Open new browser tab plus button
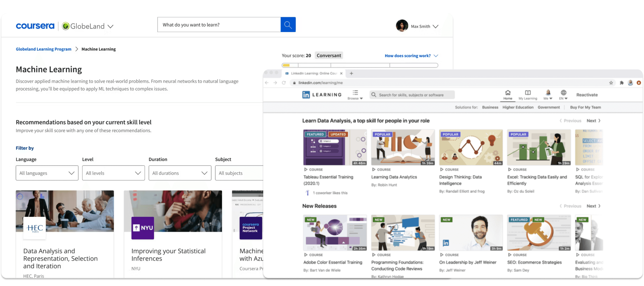This screenshot has width=644, height=286. (351, 73)
